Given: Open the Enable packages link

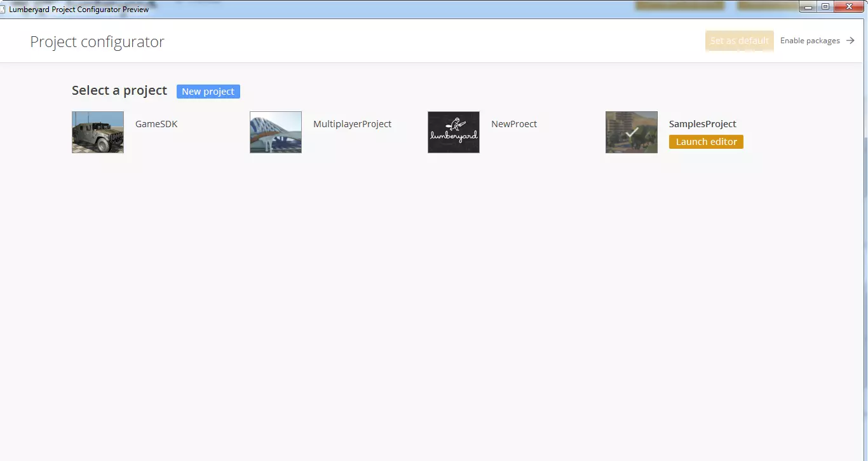Looking at the screenshot, I should click(x=810, y=41).
